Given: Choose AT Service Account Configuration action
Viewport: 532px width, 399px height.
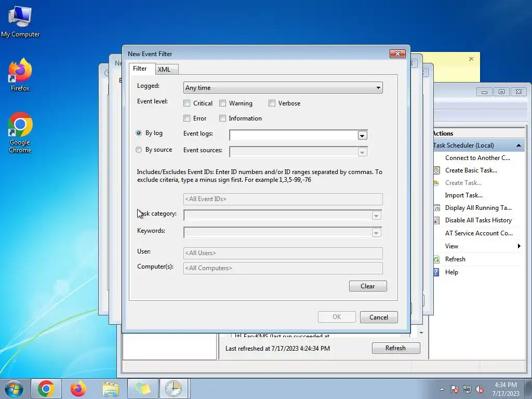Looking at the screenshot, I should click(478, 233).
